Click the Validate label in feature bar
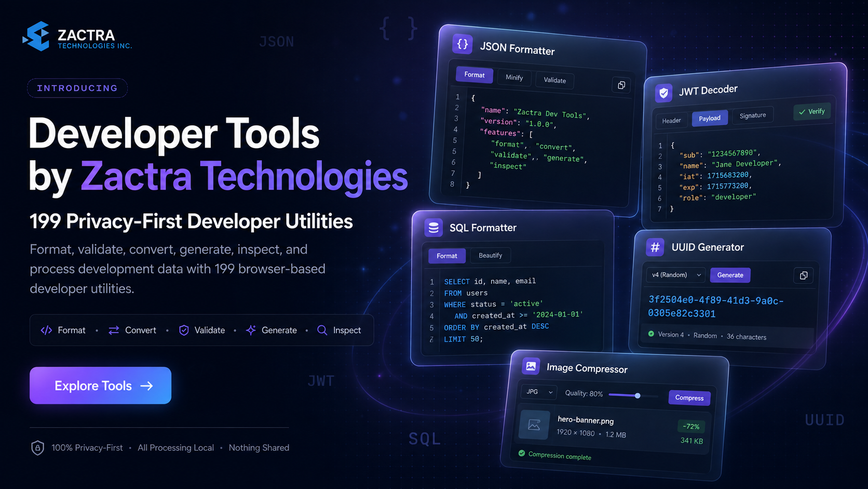868x489 pixels. 210,331
